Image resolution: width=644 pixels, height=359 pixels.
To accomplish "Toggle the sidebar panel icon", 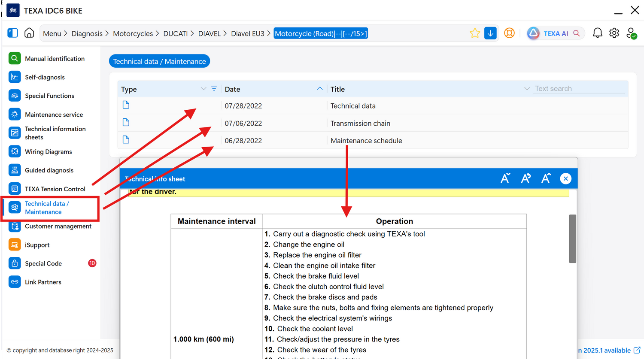I will (x=13, y=33).
